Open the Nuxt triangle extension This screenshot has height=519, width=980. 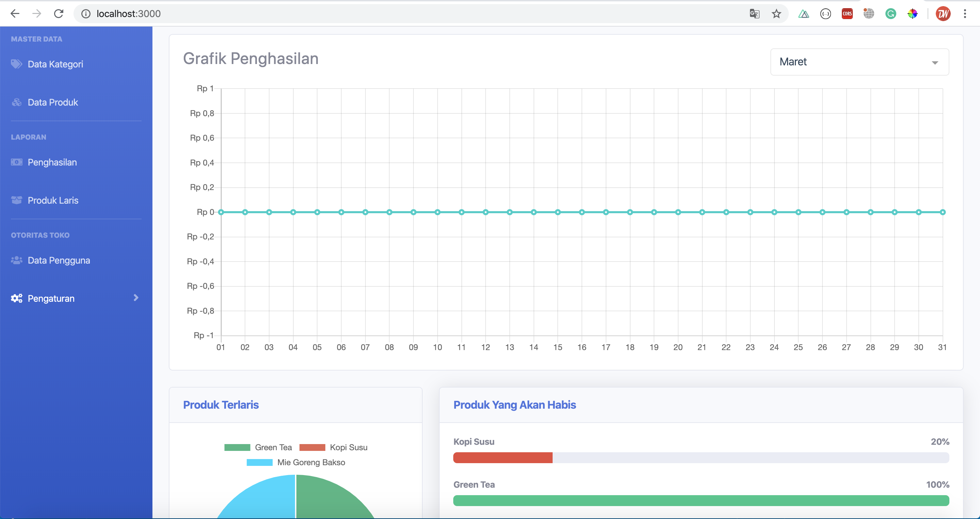(803, 14)
